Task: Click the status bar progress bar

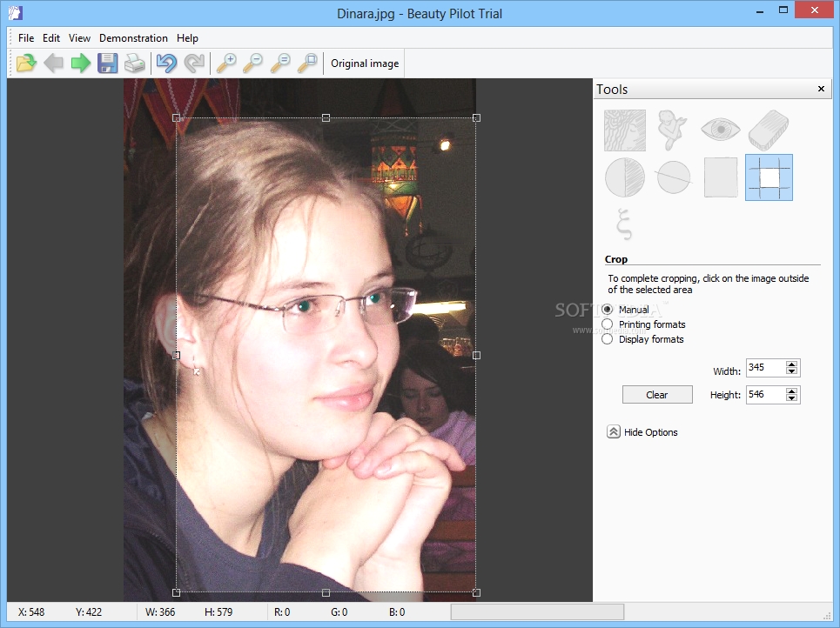Action: click(537, 611)
